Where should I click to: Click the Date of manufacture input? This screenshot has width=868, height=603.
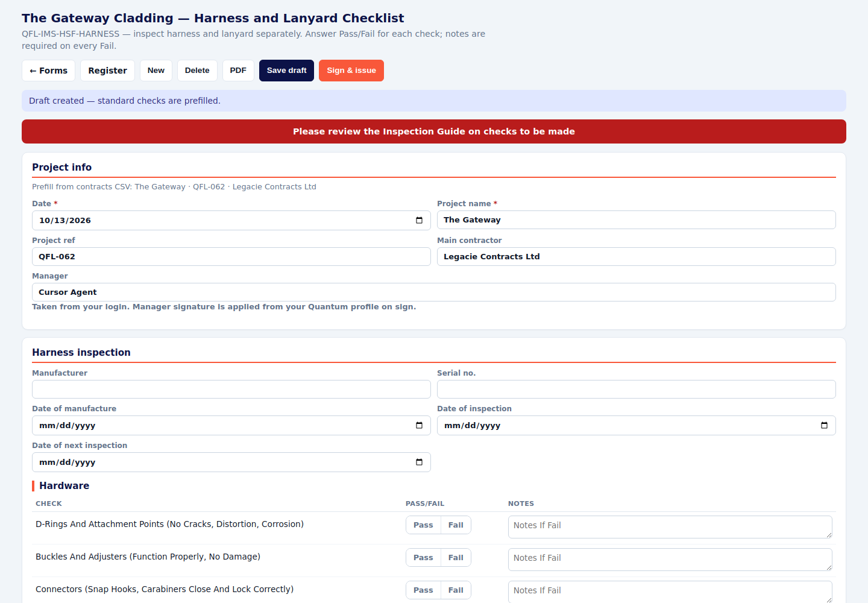click(231, 425)
